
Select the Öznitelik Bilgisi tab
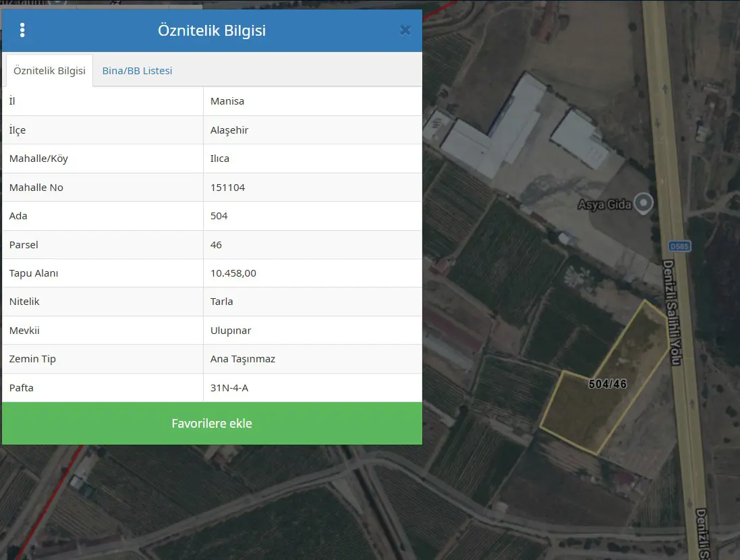49,71
